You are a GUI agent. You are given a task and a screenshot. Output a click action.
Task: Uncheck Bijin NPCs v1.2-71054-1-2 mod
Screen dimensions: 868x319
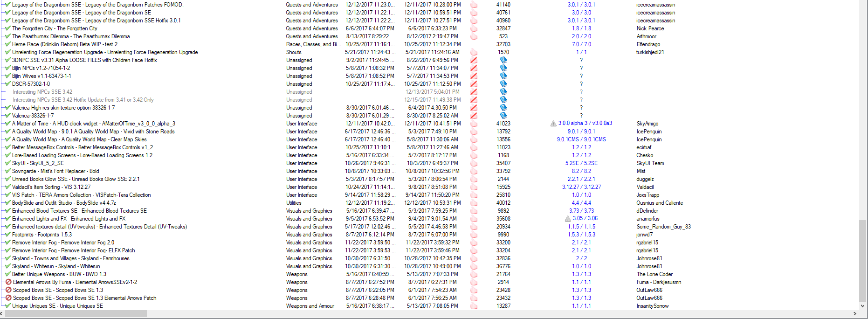point(8,68)
